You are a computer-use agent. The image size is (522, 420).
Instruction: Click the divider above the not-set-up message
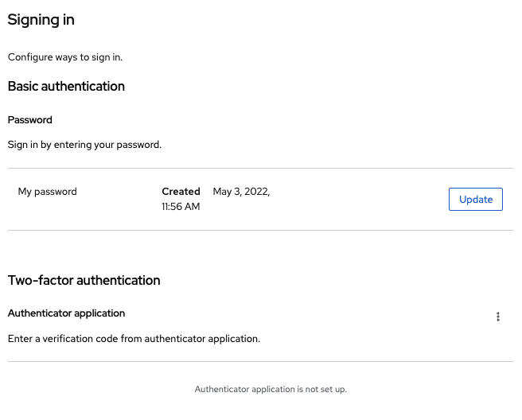[x=260, y=362]
